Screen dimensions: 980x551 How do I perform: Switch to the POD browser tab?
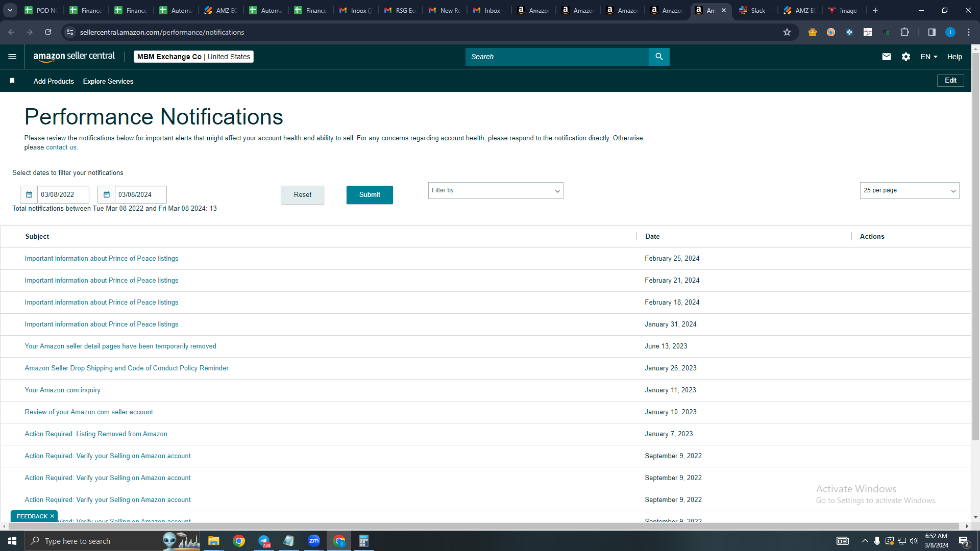41,10
